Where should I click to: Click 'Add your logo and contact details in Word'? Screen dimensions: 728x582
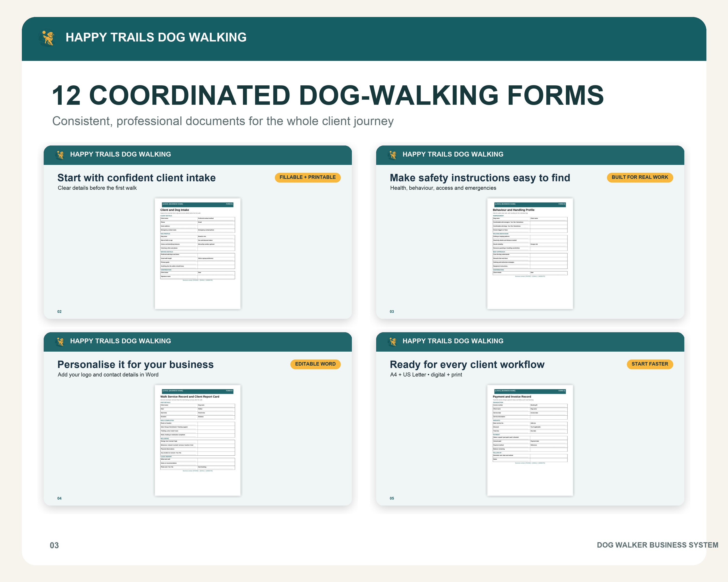coord(108,374)
